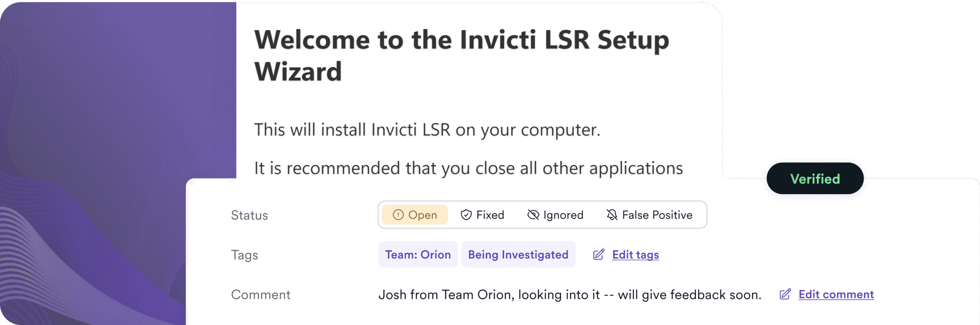980x325 pixels.
Task: Select the Open status label
Action: pyautogui.click(x=422, y=215)
